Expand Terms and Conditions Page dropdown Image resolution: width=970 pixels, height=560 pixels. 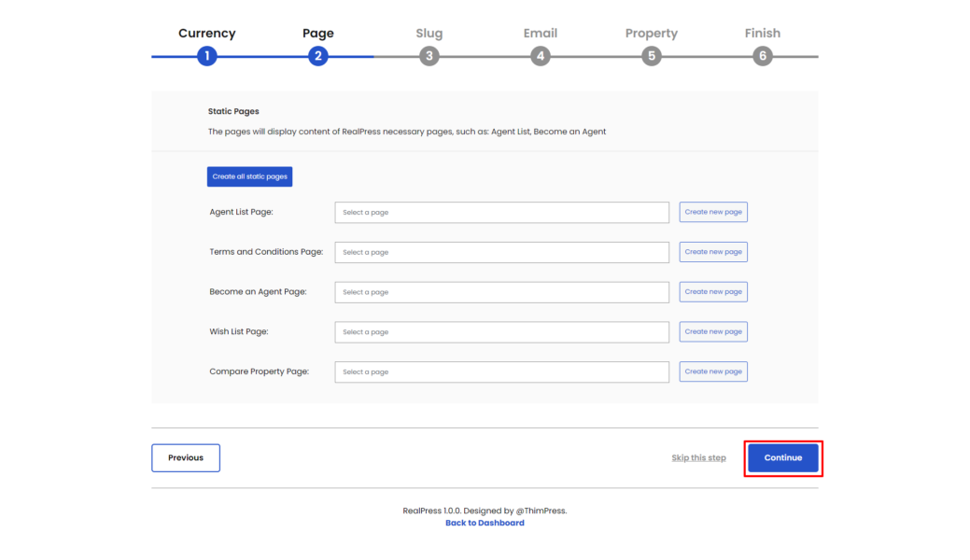pyautogui.click(x=501, y=252)
